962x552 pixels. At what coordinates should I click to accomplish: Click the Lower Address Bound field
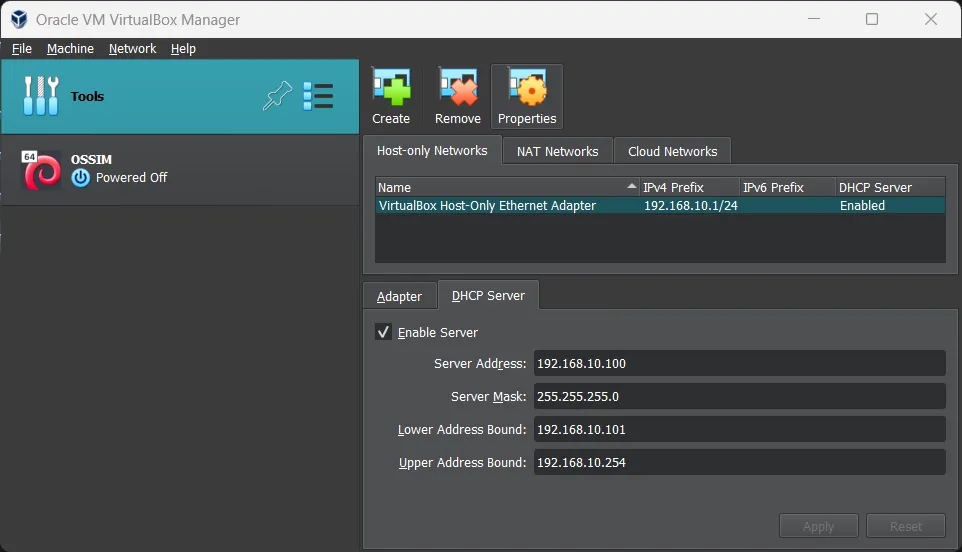(x=739, y=429)
